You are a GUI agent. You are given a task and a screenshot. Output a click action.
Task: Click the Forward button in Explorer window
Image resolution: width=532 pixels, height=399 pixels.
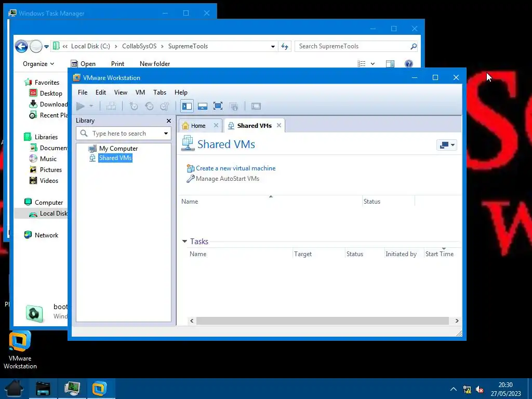[36, 46]
